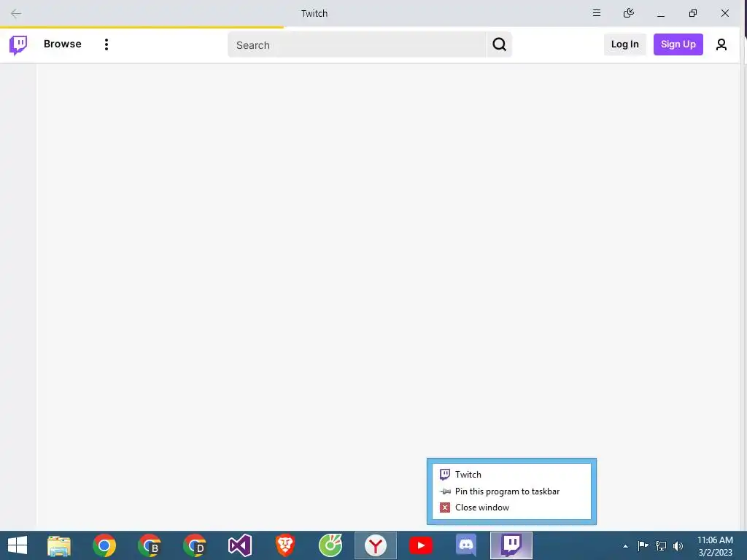Open the user profile icon menu
The width and height of the screenshot is (747, 560).
click(x=721, y=44)
